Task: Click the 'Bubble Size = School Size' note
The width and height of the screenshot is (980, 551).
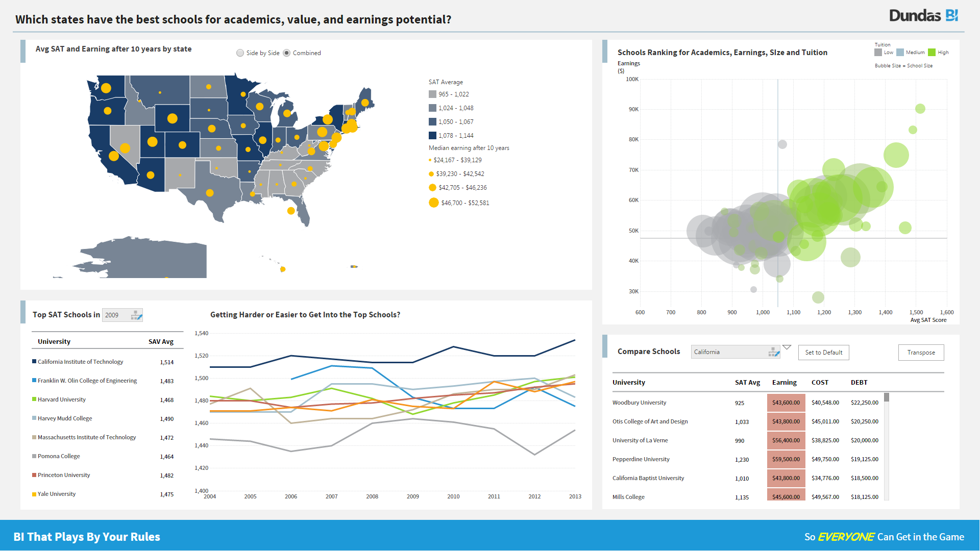Action: [903, 66]
